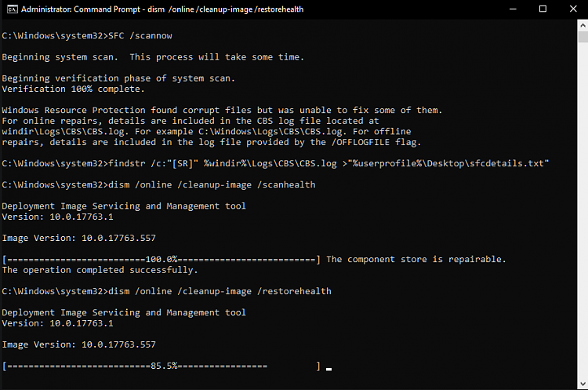The image size is (588, 390).
Task: Click the 100.0% completed progress bar
Action: coord(162,260)
